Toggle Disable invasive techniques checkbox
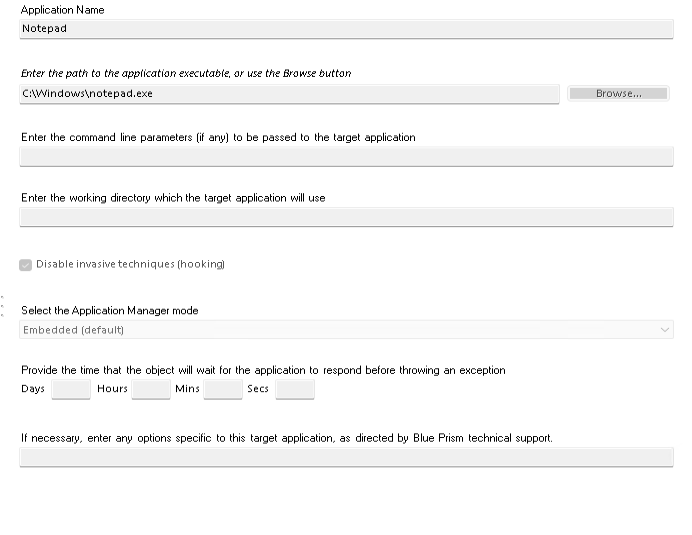Screen dimensions: 692x535 point(26,265)
